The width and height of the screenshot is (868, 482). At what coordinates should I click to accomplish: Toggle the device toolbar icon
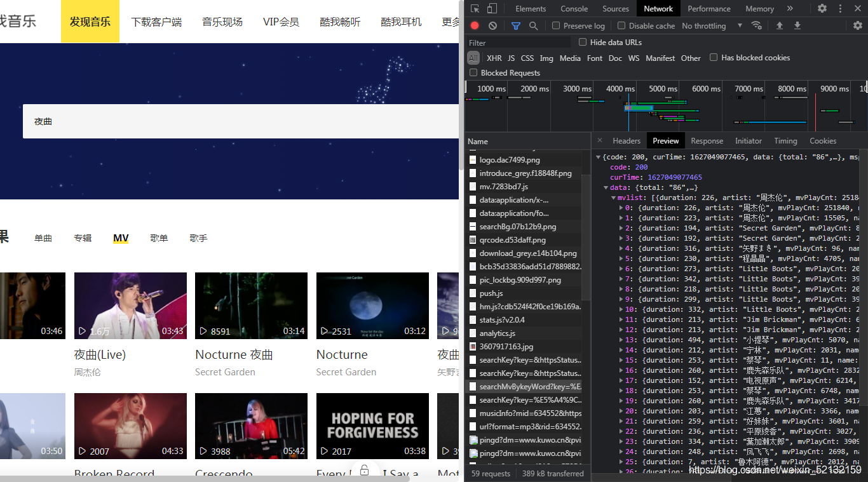click(492, 8)
